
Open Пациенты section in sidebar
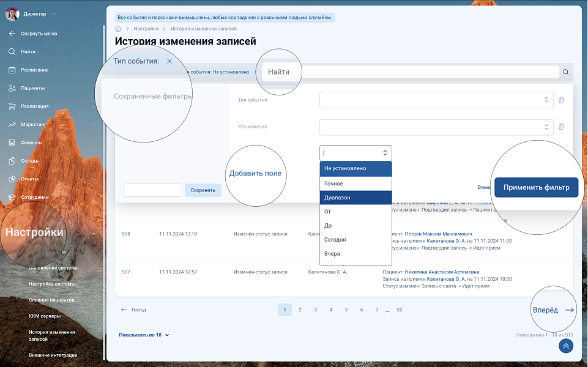32,88
